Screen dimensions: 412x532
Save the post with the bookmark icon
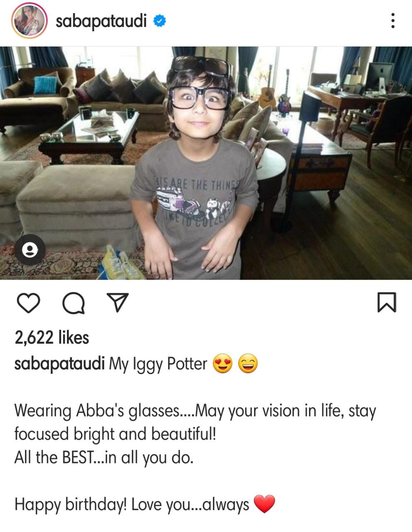point(387,303)
